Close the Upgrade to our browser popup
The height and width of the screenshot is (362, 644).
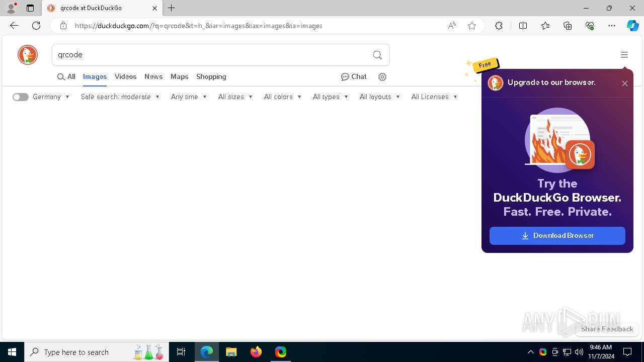[625, 83]
